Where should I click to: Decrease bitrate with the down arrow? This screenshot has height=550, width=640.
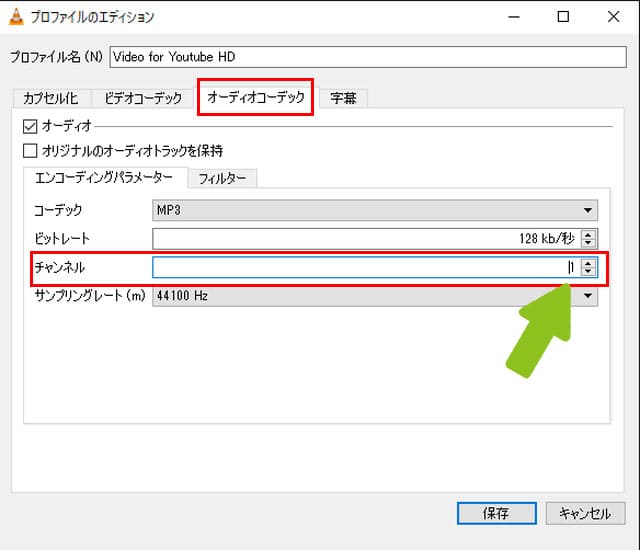click(588, 243)
